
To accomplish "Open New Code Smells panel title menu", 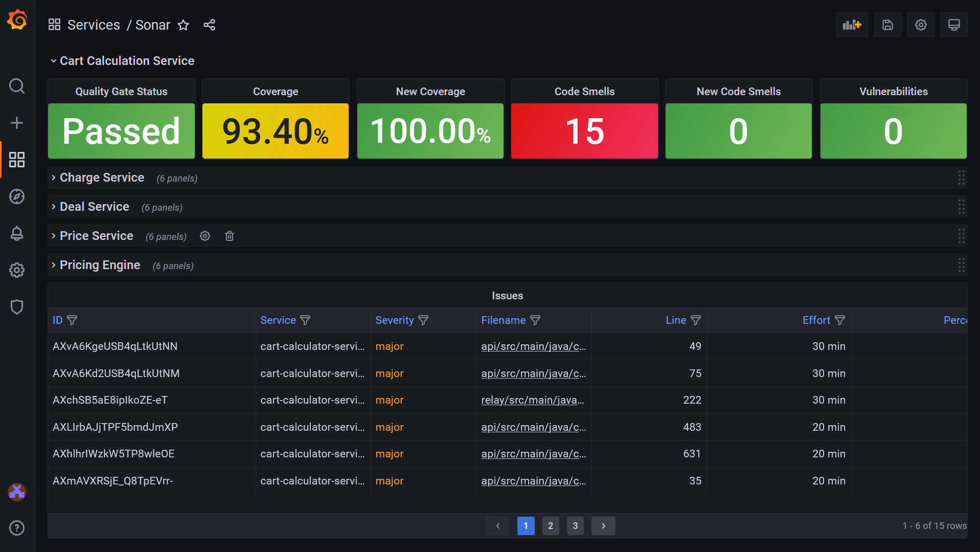I will pyautogui.click(x=739, y=92).
